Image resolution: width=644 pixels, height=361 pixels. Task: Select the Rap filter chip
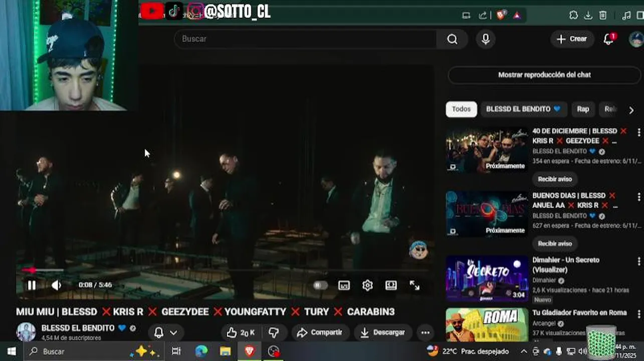[583, 109]
